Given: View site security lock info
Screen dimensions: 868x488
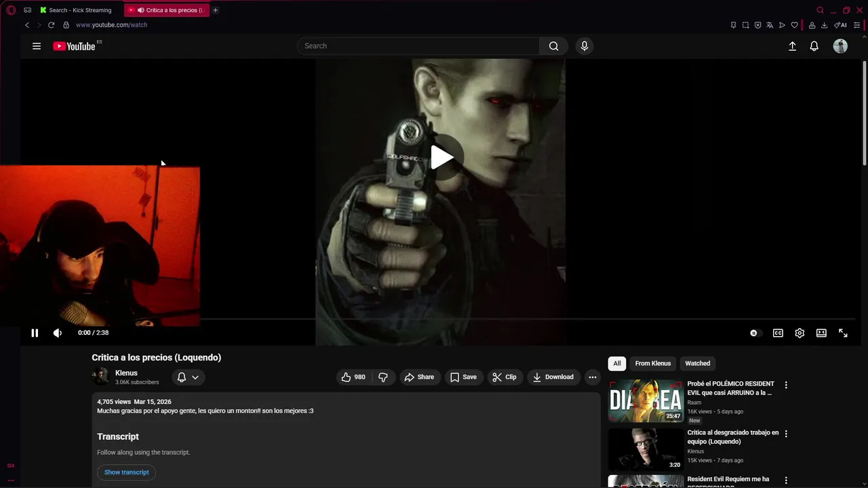Looking at the screenshot, I should (x=66, y=25).
